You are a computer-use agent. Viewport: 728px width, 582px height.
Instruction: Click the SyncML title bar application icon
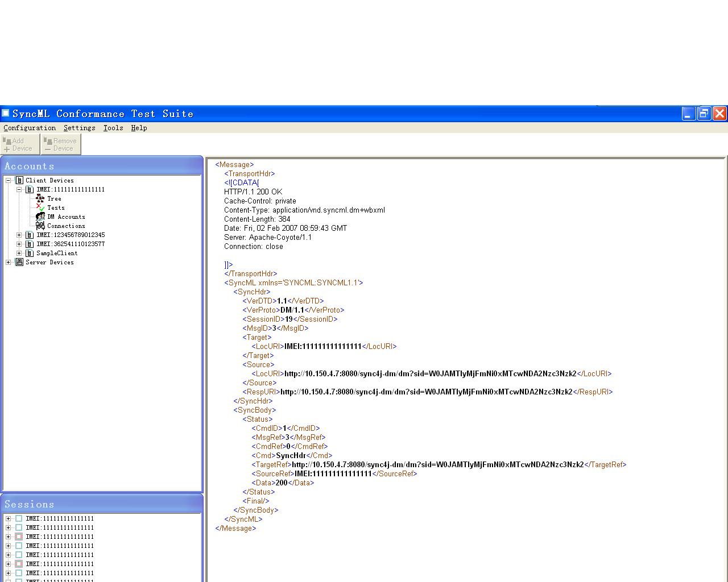(x=6, y=113)
